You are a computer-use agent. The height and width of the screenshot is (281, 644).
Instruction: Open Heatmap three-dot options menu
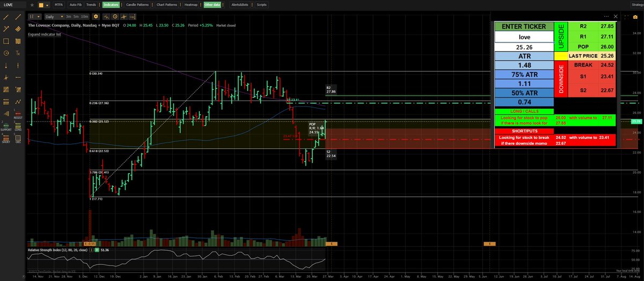coord(200,5)
